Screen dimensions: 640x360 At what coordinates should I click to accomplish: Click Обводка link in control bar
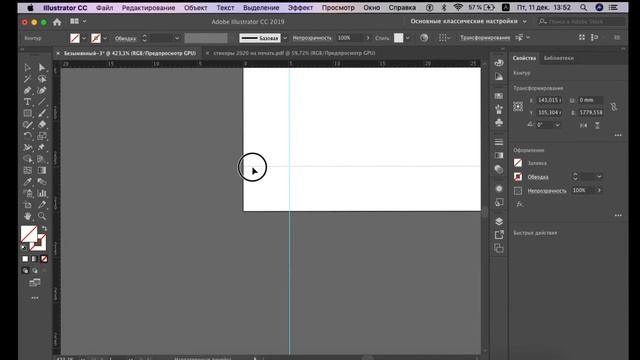tap(125, 38)
